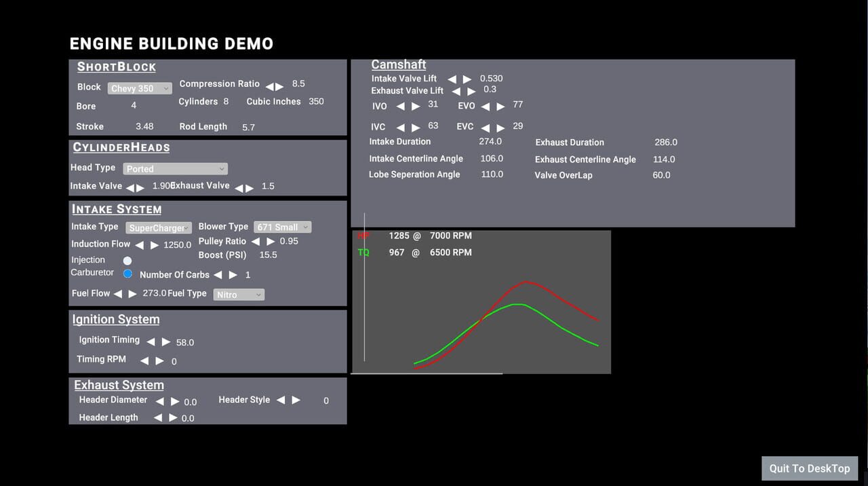Increase Pulley Ratio with right arrow

[271, 242]
